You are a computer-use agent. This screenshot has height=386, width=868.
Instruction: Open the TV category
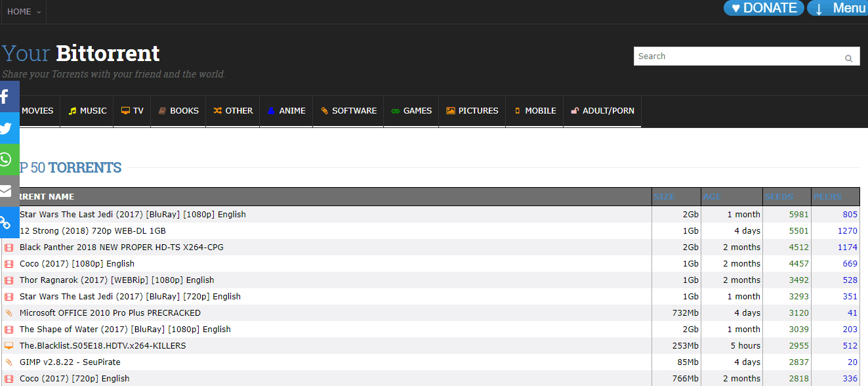pyautogui.click(x=132, y=111)
